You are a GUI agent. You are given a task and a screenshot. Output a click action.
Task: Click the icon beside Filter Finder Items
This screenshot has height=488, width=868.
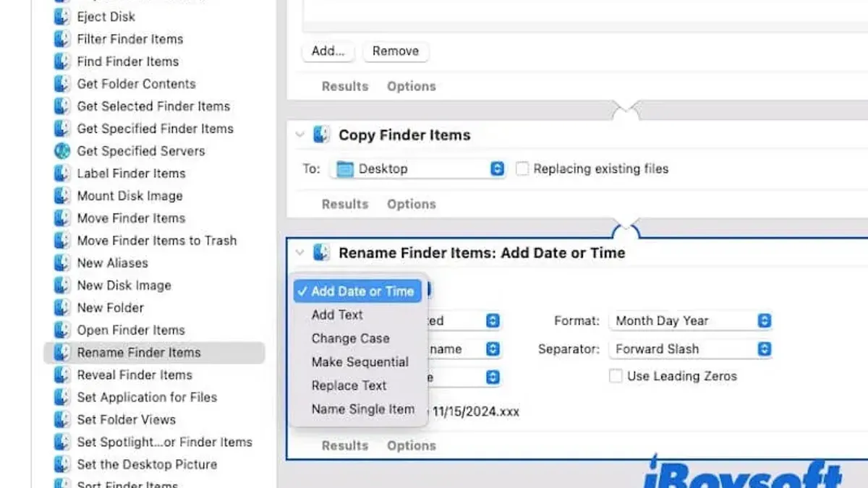point(62,39)
